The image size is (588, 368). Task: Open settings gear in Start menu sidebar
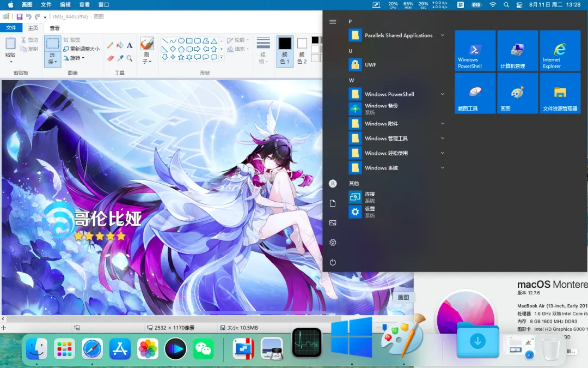[x=333, y=243]
